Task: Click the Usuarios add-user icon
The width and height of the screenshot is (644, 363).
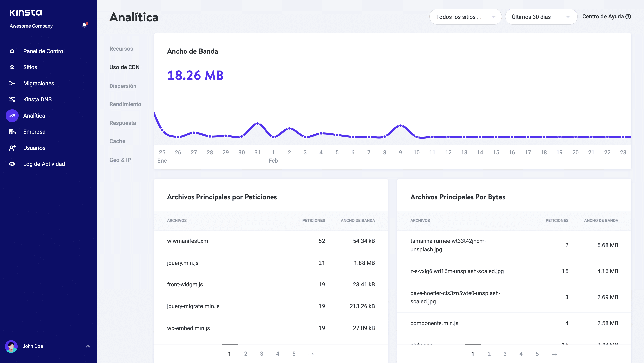Action: tap(12, 148)
